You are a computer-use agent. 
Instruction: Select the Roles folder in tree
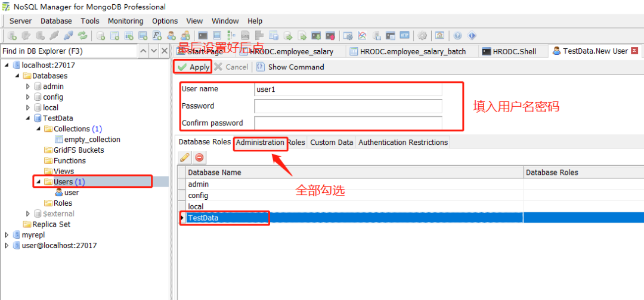(x=58, y=203)
